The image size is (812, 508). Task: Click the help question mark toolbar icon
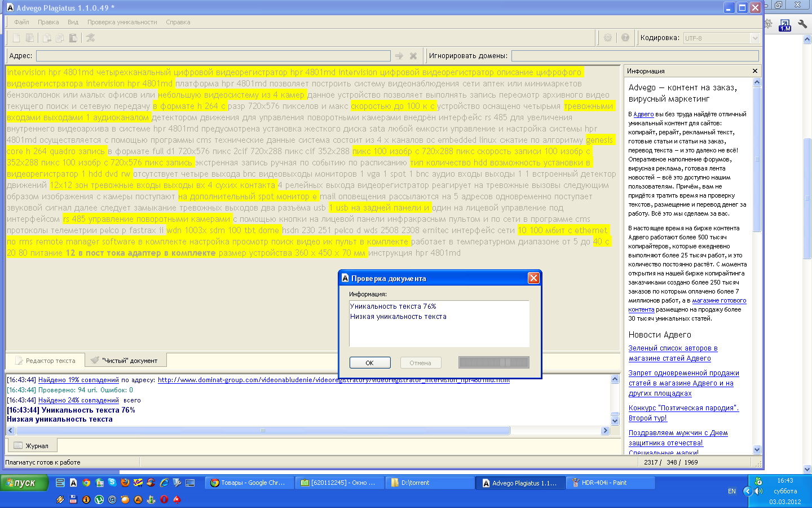point(625,38)
